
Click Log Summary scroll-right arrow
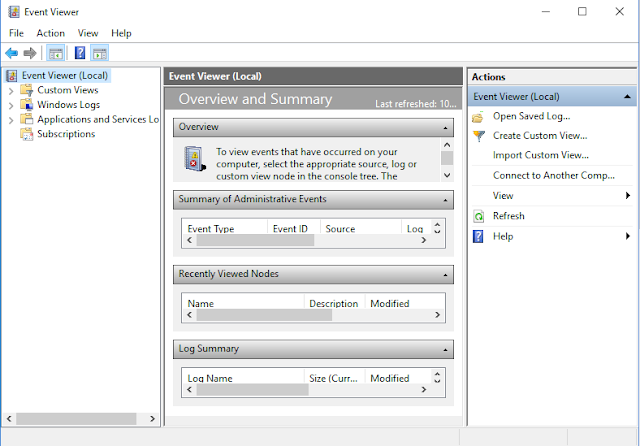(x=423, y=389)
